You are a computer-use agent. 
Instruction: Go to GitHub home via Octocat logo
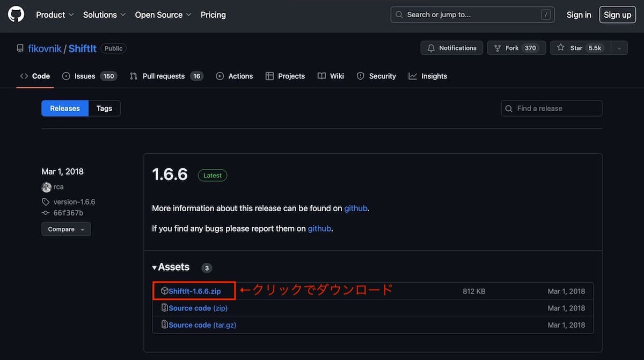(16, 15)
